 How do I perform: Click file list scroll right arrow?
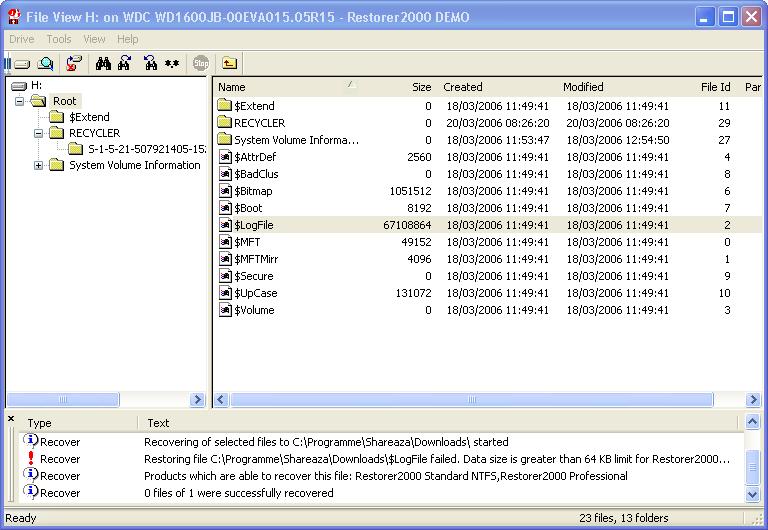click(x=752, y=400)
